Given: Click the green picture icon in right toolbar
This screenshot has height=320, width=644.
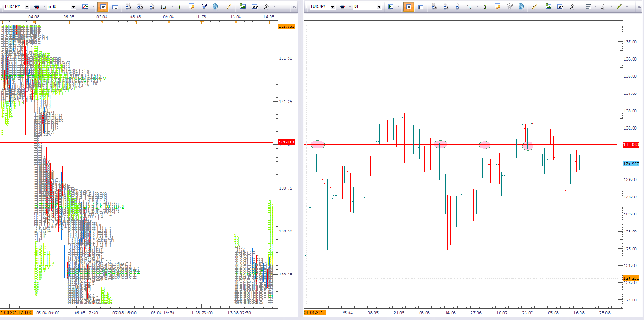Looking at the screenshot, I should (549, 7).
